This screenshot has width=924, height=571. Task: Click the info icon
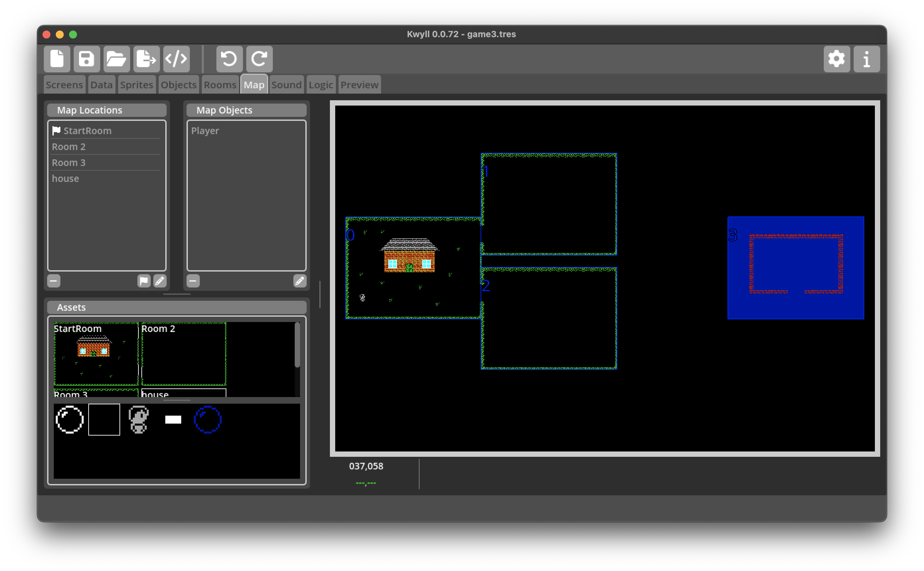[867, 59]
